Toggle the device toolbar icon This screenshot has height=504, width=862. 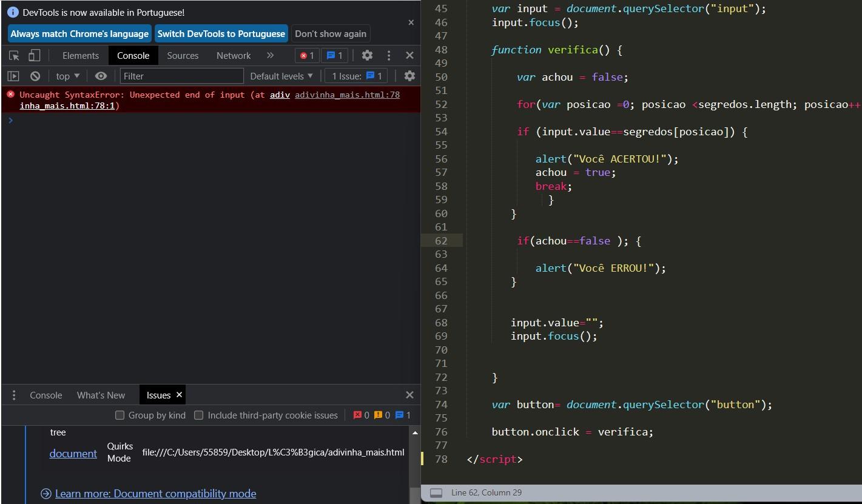coord(35,56)
